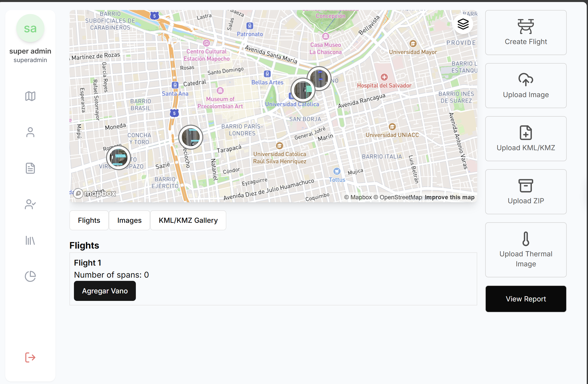Screen dimensions: 588x384
Task: Click the Create Flight drone card
Action: point(526,33)
